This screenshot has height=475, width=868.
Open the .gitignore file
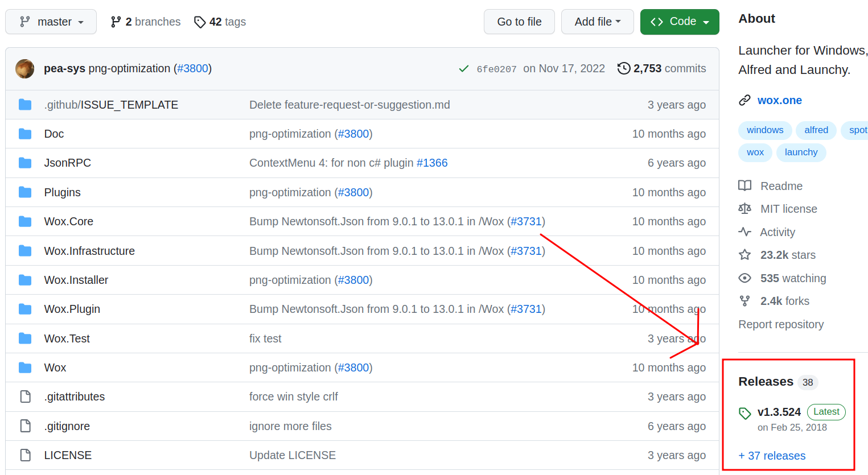coord(67,426)
